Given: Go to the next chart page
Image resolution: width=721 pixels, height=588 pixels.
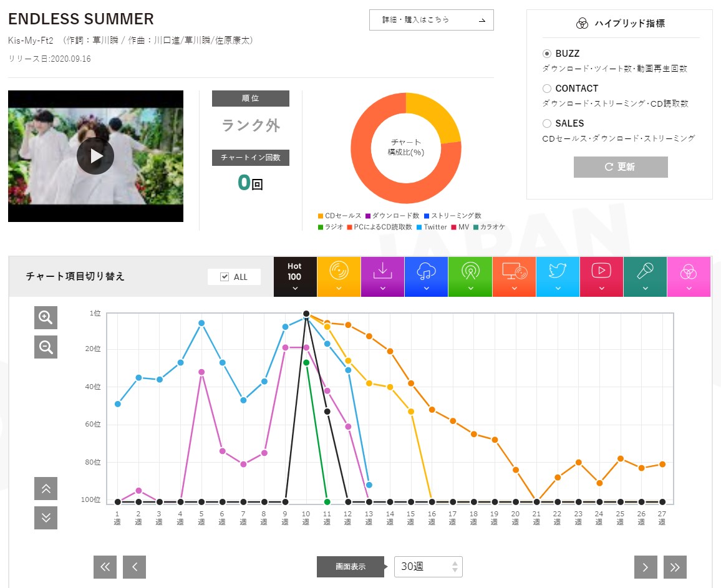Looking at the screenshot, I should 646,567.
